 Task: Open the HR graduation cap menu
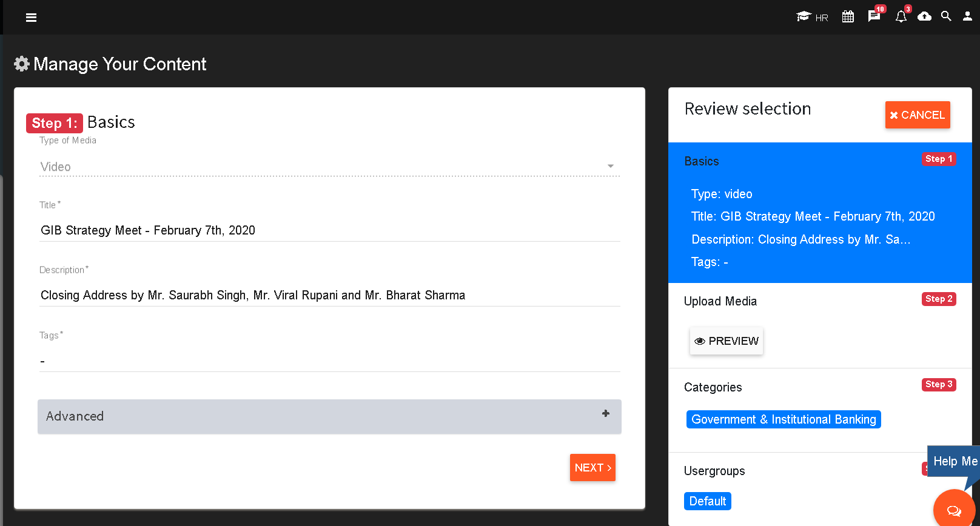[x=812, y=17]
